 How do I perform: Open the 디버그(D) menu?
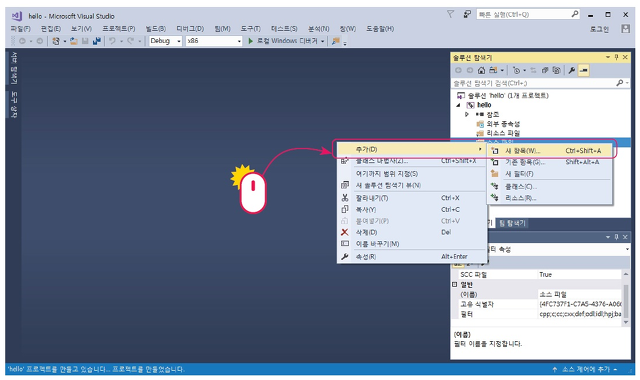[x=190, y=29]
